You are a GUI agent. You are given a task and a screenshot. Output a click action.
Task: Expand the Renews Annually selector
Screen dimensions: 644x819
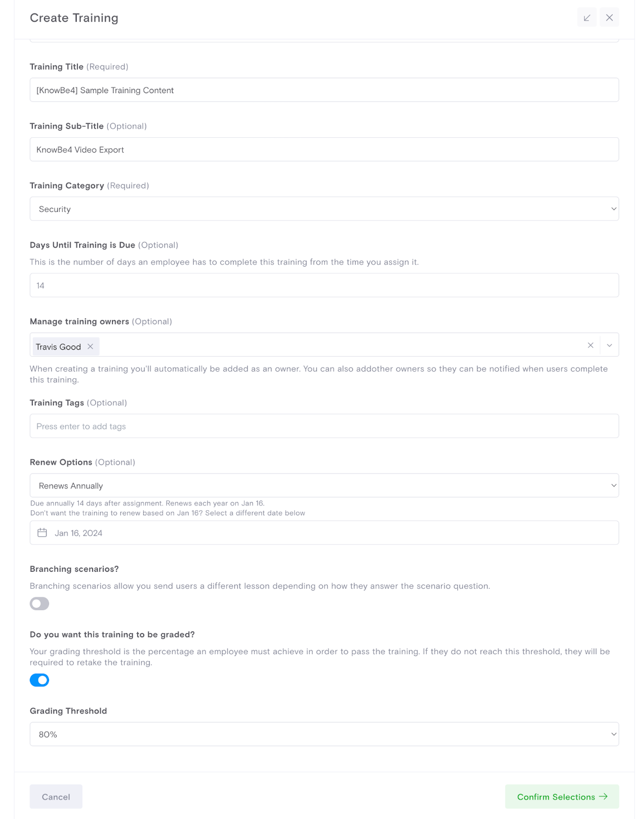pyautogui.click(x=323, y=485)
